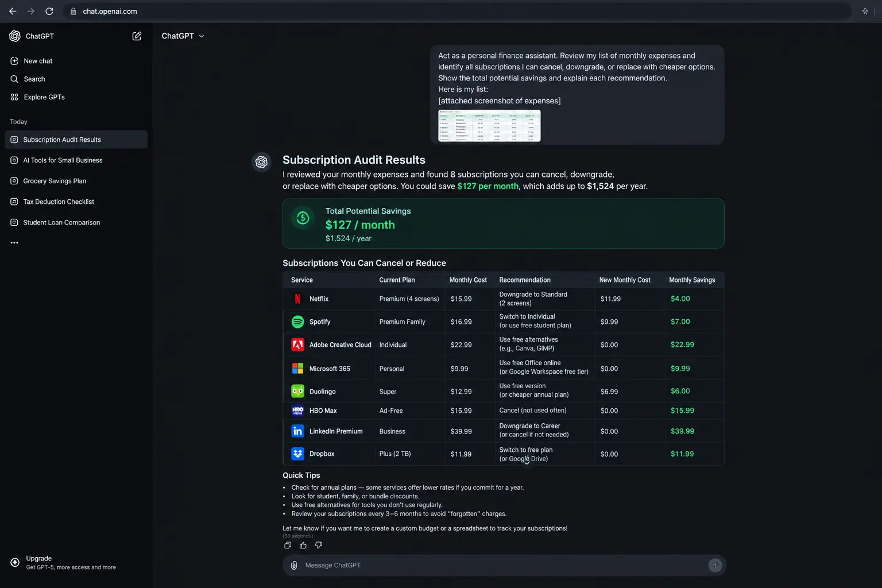Click Premium Family plan cell for Spotify
This screenshot has width=882, height=588.
[x=402, y=322]
